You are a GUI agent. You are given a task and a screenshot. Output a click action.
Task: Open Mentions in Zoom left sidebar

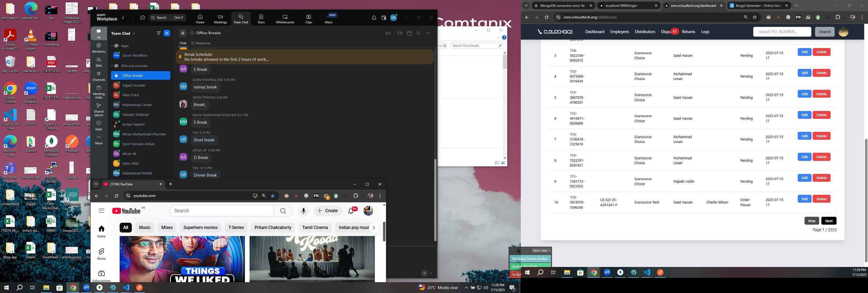coord(99,48)
